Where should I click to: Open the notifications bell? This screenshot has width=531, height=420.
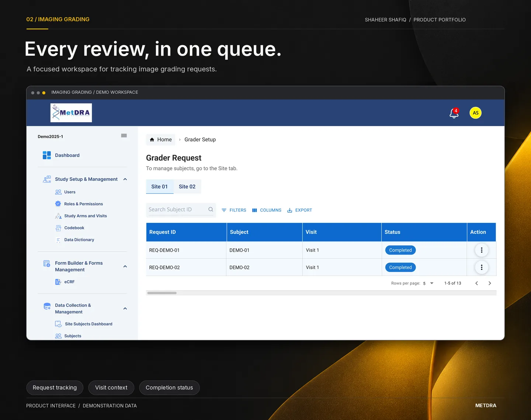tap(454, 113)
